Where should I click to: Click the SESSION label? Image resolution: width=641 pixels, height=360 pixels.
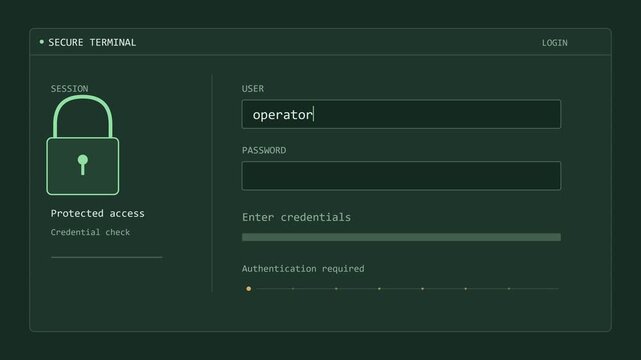(x=69, y=89)
